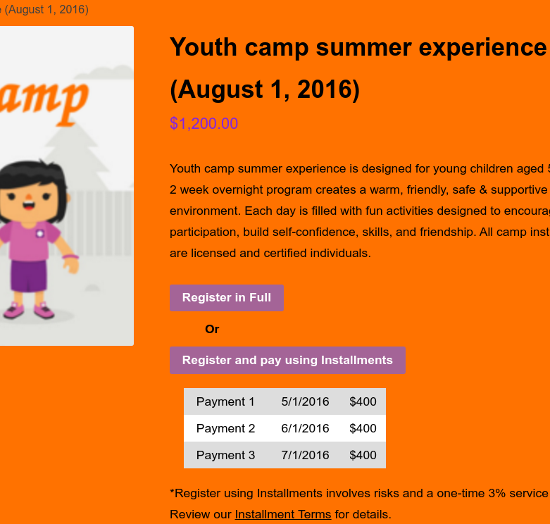This screenshot has width=550, height=524.
Task: Click the 6/1/2016 payment date cell
Action: (305, 428)
